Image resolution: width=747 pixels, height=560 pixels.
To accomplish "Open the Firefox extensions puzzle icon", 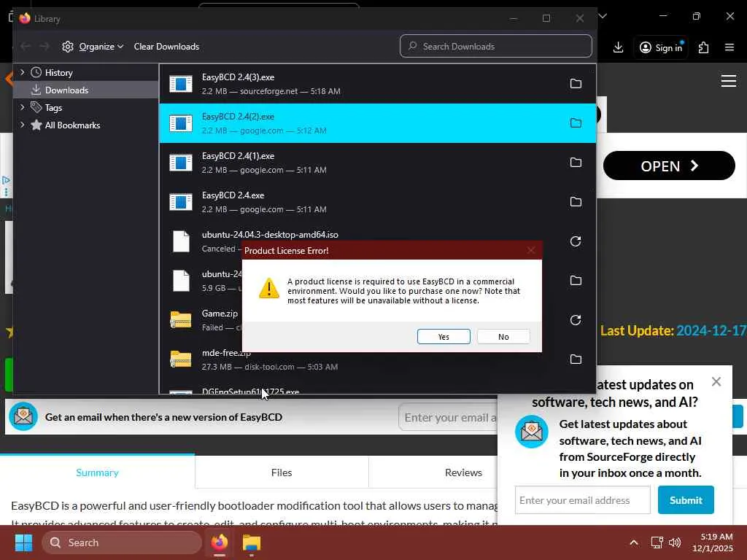I will click(x=703, y=47).
